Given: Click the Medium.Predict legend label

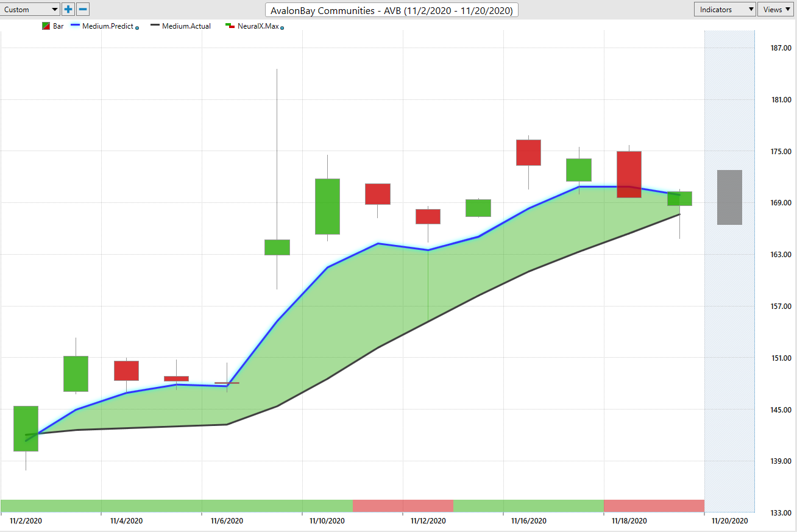Looking at the screenshot, I should click(108, 26).
